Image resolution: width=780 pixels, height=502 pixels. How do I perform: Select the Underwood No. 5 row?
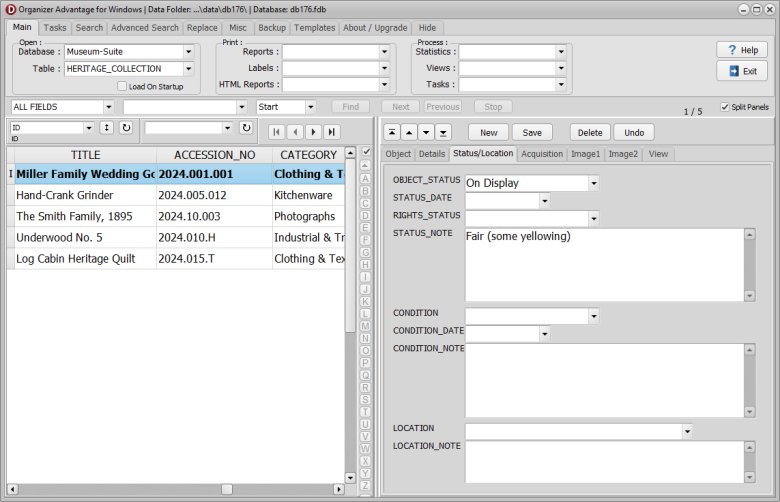point(80,237)
